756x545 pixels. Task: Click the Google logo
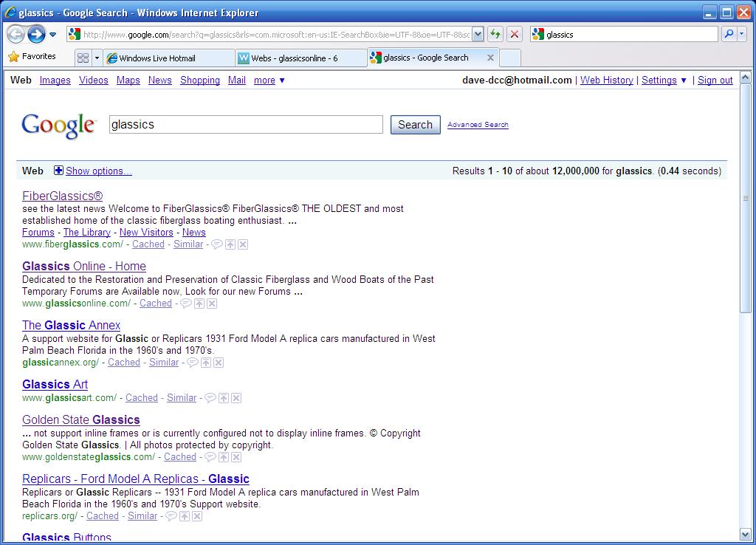(59, 126)
